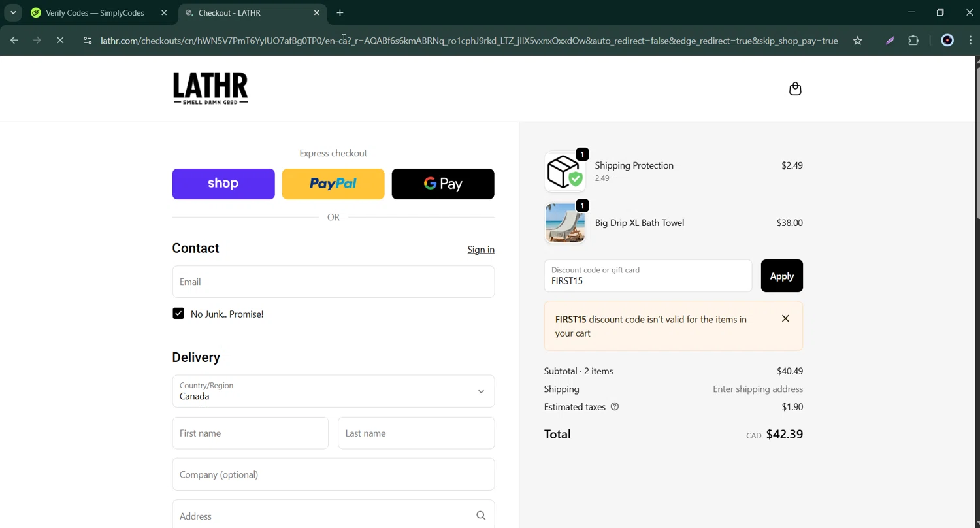
Task: Go back to the previous page
Action: pyautogui.click(x=14, y=41)
